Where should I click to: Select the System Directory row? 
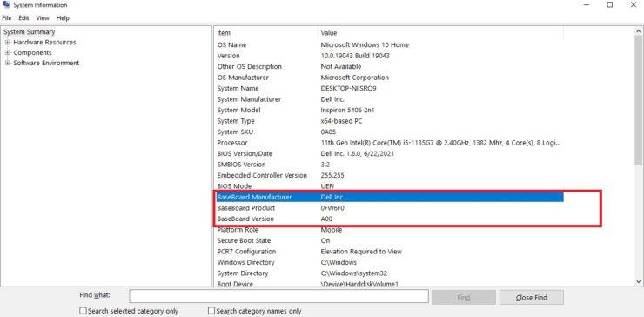click(389, 273)
